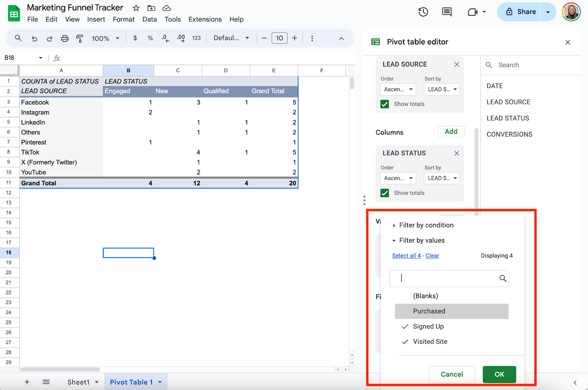Remove the LEAD STATUS column field

(x=457, y=153)
